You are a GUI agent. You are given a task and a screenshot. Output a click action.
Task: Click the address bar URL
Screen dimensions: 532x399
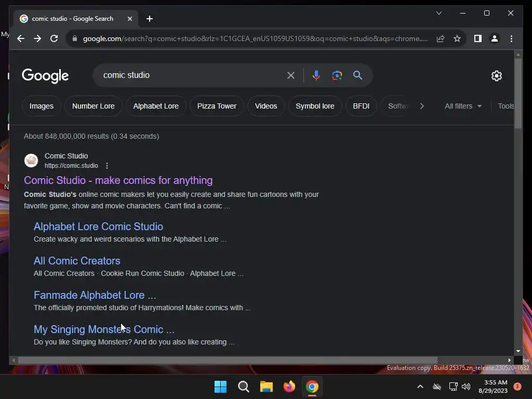255,38
